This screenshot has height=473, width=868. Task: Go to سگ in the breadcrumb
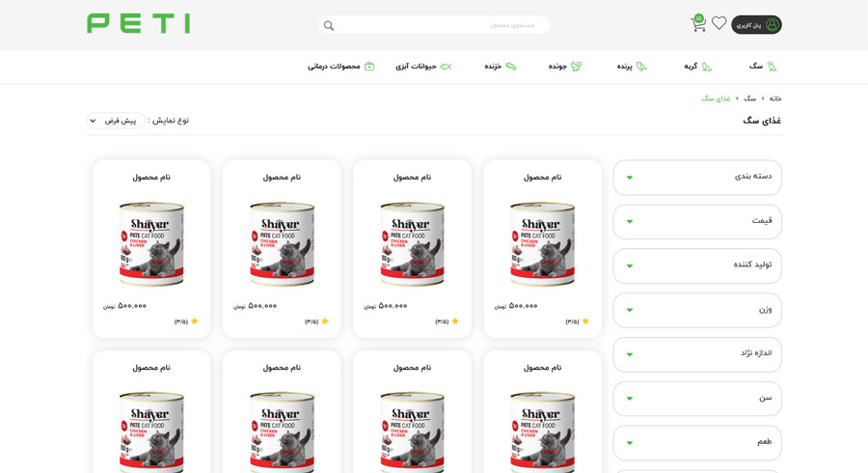[x=750, y=98]
